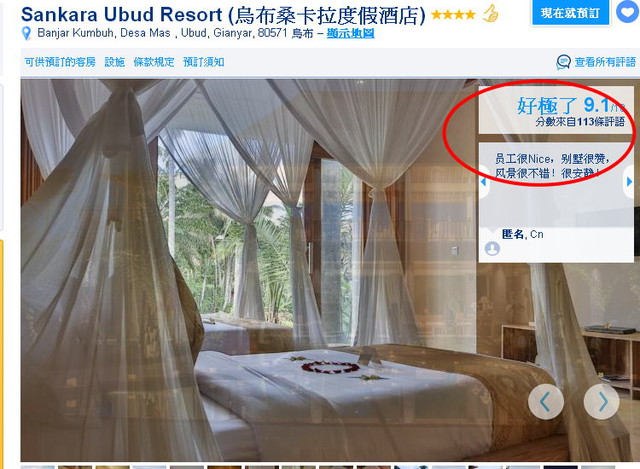Show previous photo with left circle arrow
Image resolution: width=640 pixels, height=469 pixels.
tap(546, 402)
